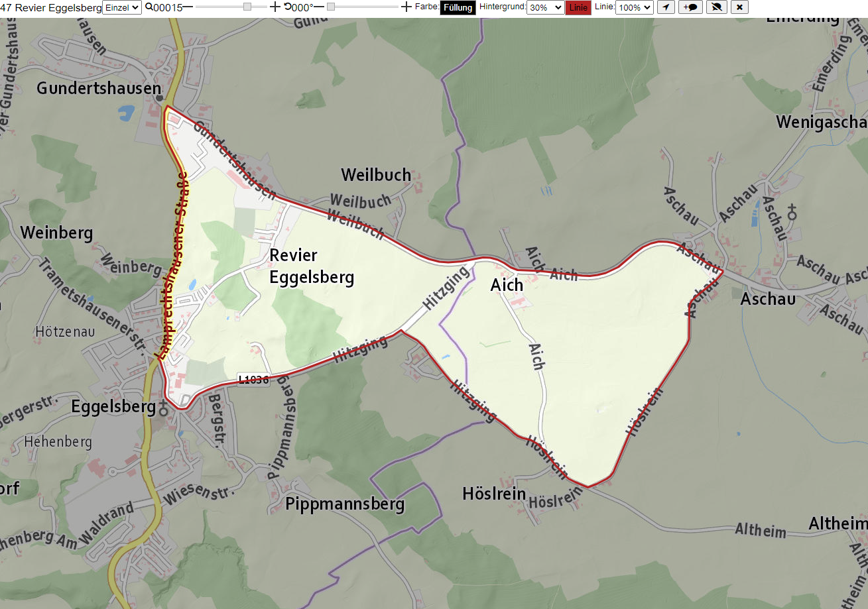Click the rotation minus icon

(x=319, y=7)
